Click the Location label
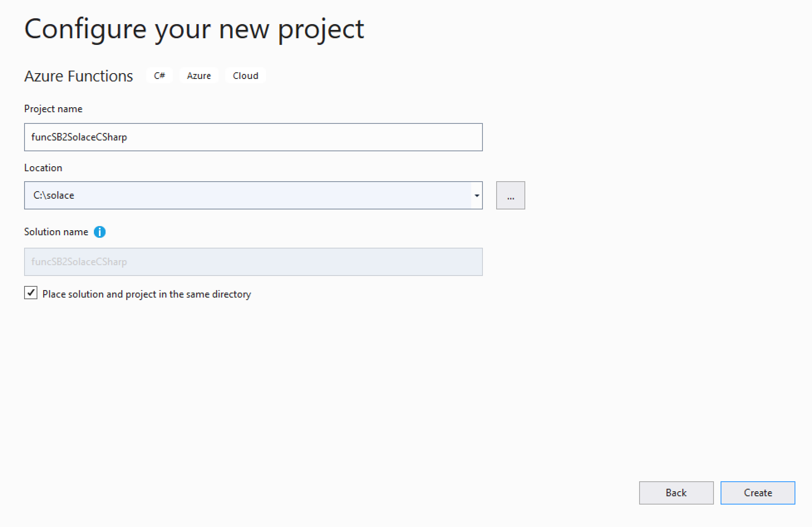Image resolution: width=812 pixels, height=527 pixels. click(x=43, y=168)
